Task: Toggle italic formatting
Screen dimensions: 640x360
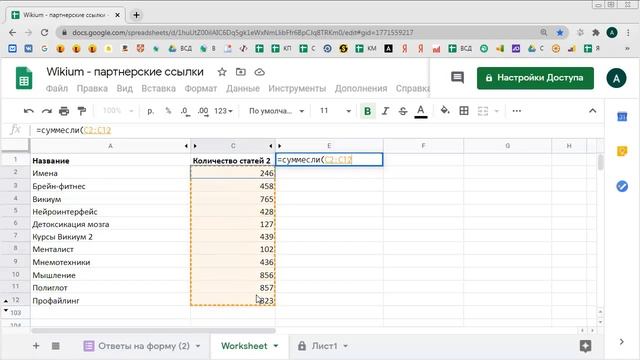Action: click(385, 111)
